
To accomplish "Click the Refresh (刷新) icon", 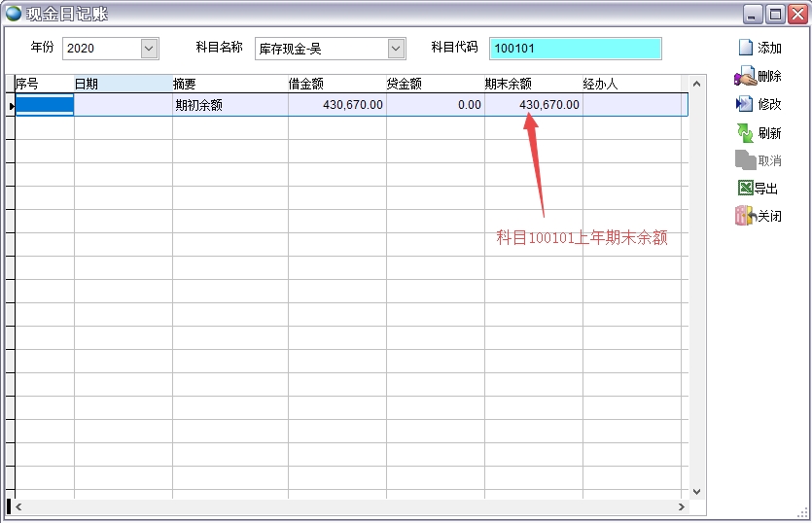I will 745,132.
